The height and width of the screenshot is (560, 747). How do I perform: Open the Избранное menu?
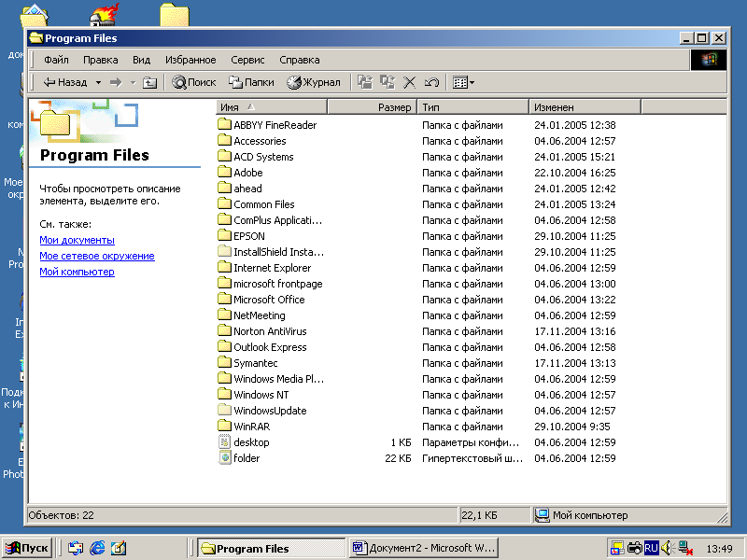[x=190, y=60]
